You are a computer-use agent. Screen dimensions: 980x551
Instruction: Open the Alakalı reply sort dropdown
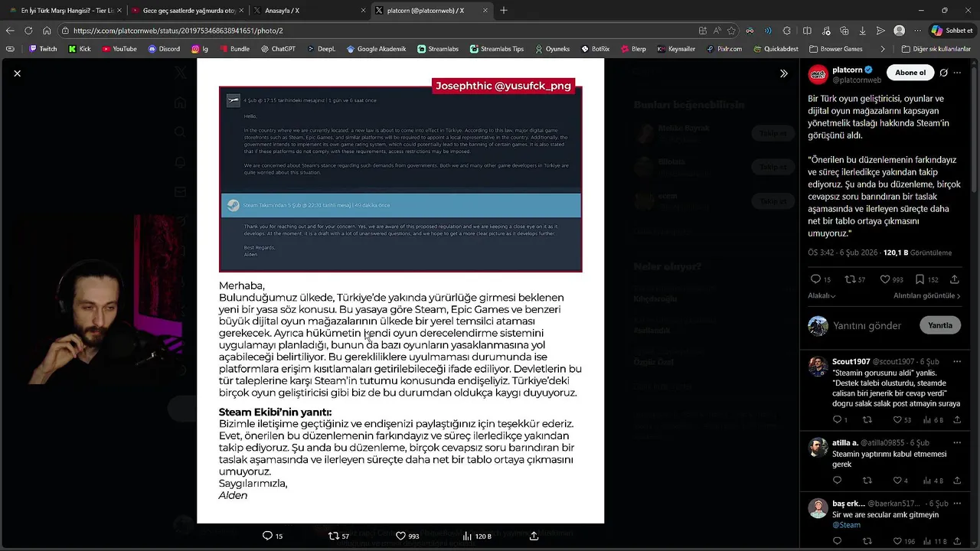pos(822,295)
